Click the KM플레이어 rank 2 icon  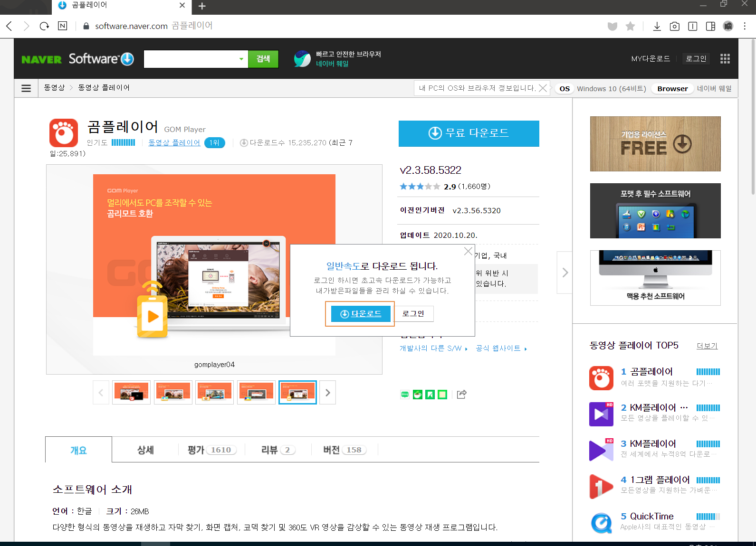click(x=601, y=414)
